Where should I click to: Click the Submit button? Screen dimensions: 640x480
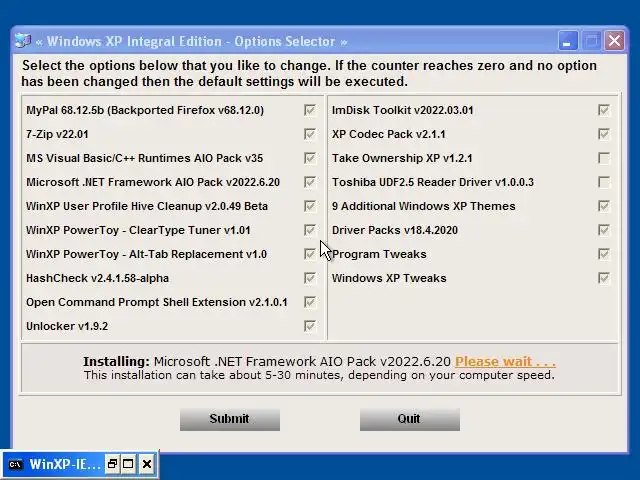230,419
